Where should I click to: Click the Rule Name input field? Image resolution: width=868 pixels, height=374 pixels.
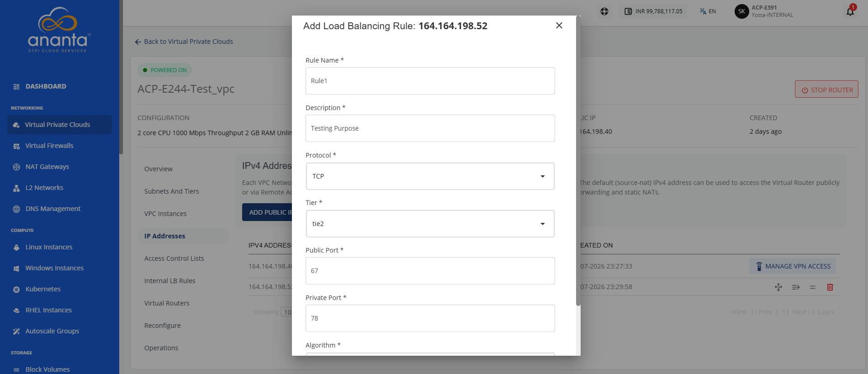tap(430, 81)
